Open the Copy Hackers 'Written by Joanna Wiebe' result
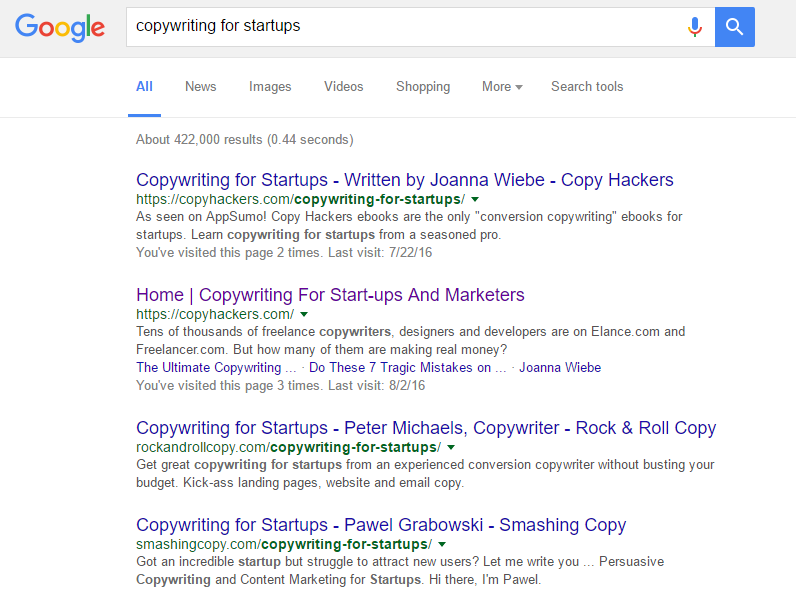Viewport: 796px width, 612px height. tap(405, 180)
